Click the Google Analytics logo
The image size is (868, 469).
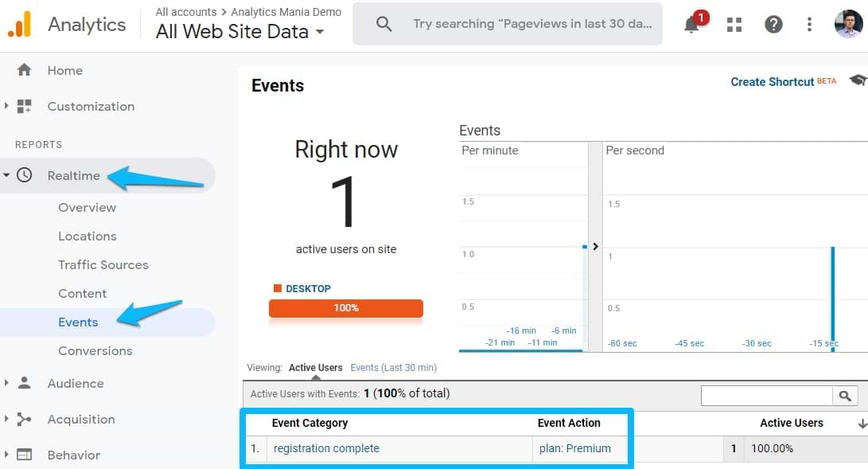pyautogui.click(x=19, y=25)
